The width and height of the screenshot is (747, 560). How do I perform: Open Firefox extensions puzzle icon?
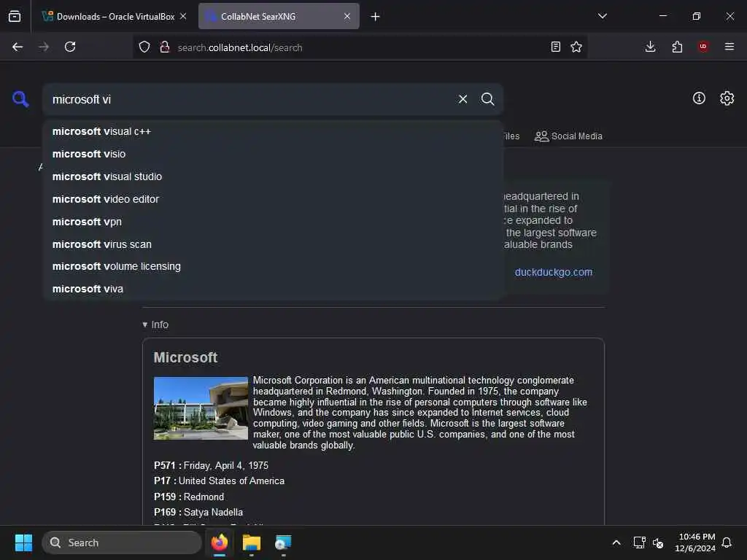point(677,47)
